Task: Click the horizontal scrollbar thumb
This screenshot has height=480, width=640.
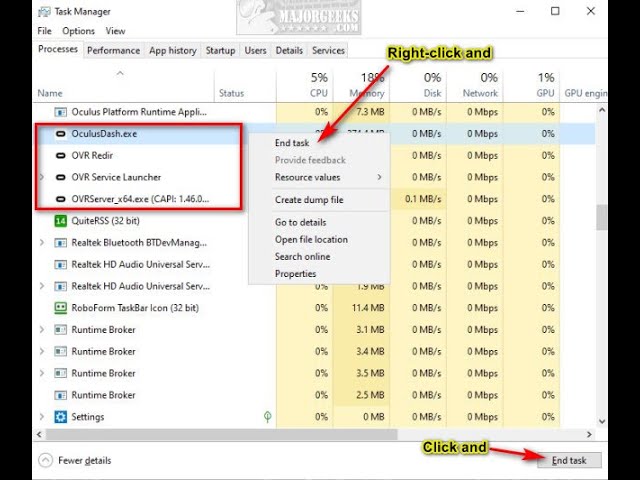Action: [222, 435]
